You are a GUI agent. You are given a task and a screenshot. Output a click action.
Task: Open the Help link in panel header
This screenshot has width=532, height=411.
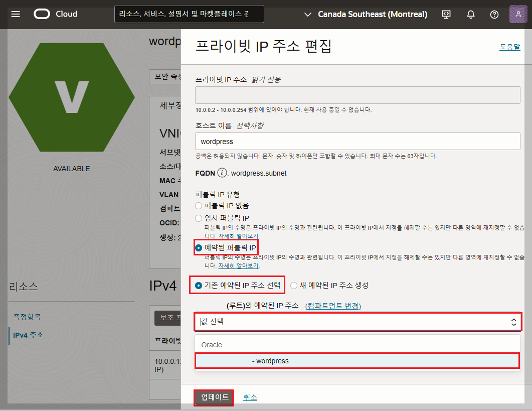tap(509, 47)
